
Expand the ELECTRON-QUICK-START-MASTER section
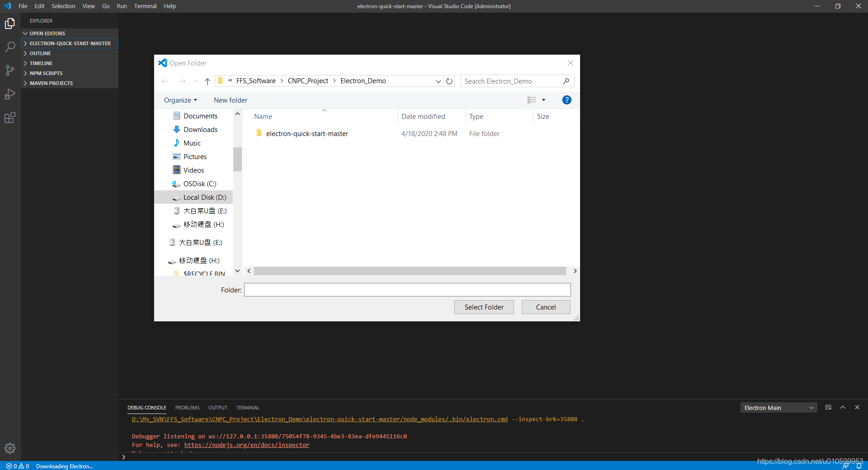coord(70,43)
